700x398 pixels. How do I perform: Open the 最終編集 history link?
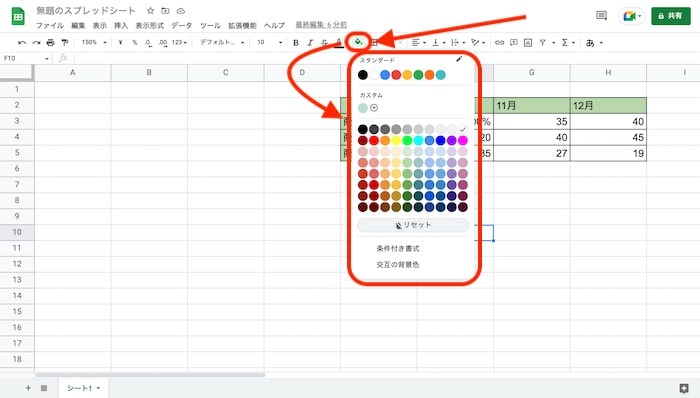pos(321,25)
